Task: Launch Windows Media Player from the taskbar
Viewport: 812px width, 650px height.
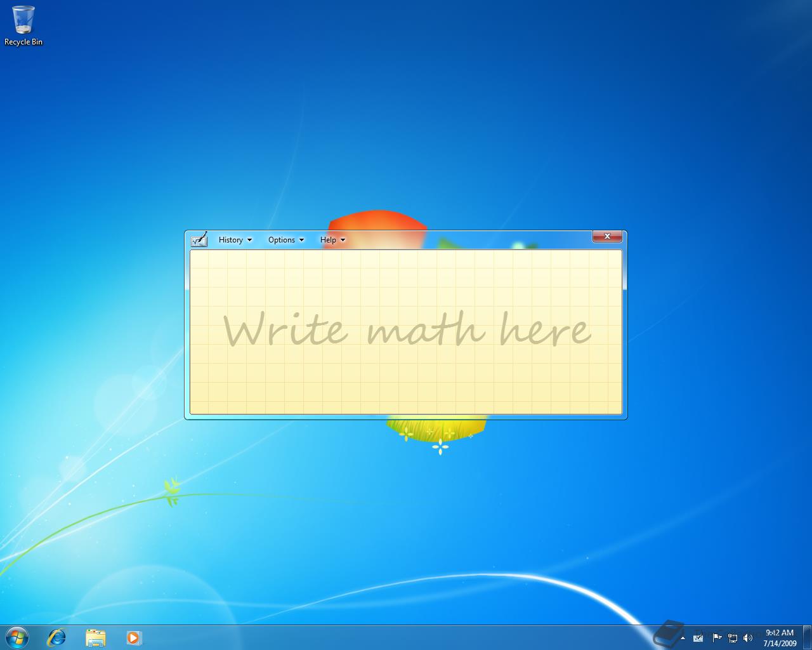Action: coord(133,637)
